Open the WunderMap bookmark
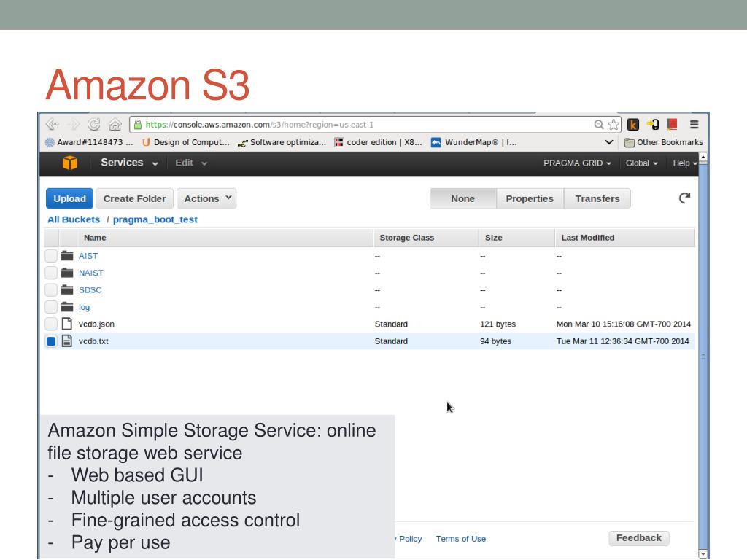This screenshot has height=560, width=747. (474, 142)
